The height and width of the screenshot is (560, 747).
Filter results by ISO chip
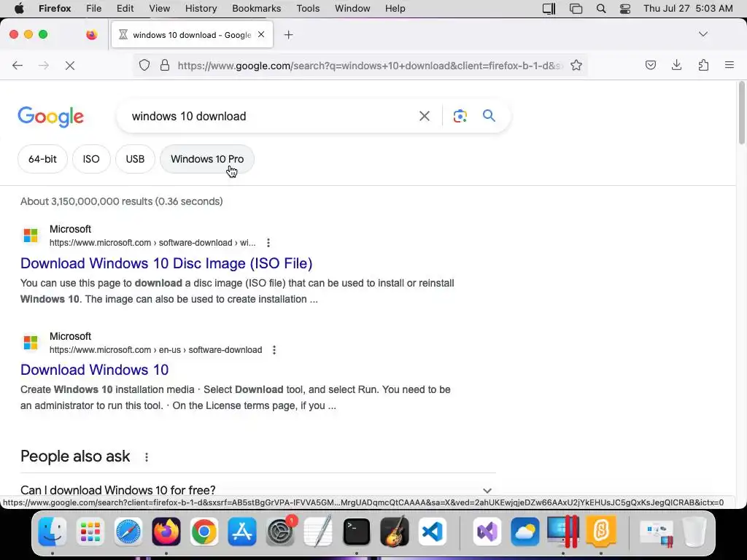(91, 159)
